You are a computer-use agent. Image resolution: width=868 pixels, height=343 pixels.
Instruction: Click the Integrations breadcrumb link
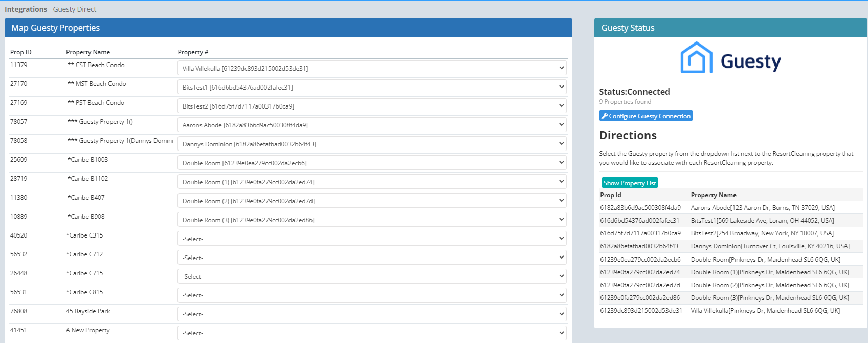[x=26, y=9]
